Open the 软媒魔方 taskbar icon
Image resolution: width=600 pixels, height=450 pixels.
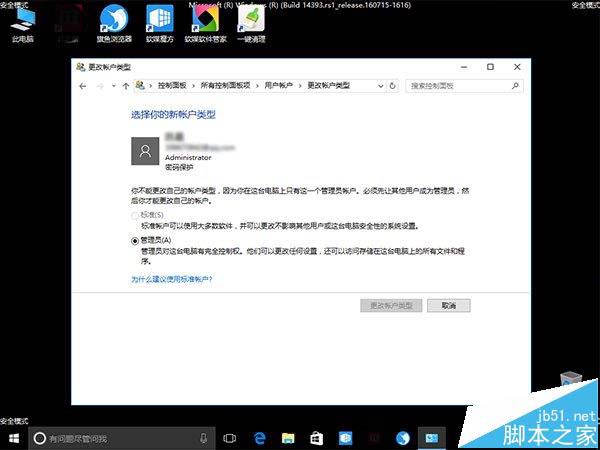click(346, 439)
